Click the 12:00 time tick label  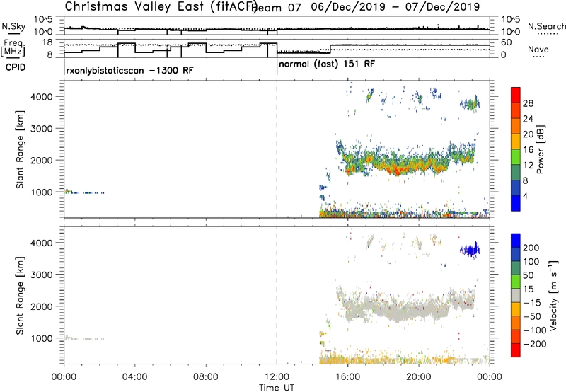[277, 377]
